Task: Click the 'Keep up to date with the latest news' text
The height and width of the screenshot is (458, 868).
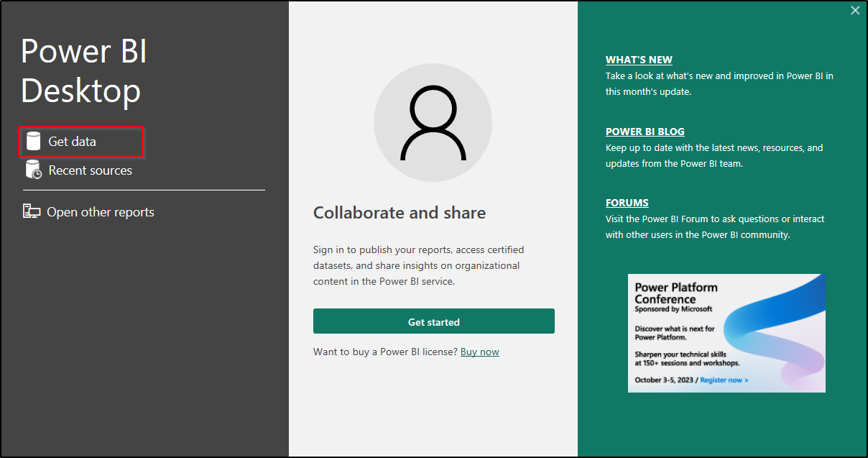Action: pos(714,155)
